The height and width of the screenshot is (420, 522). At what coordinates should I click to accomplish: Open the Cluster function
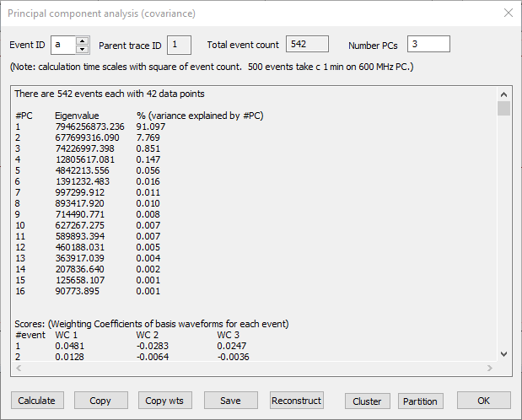[x=367, y=401]
